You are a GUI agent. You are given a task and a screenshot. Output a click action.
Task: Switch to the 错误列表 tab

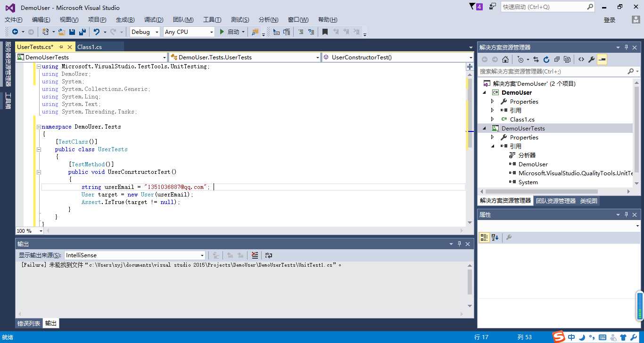29,323
